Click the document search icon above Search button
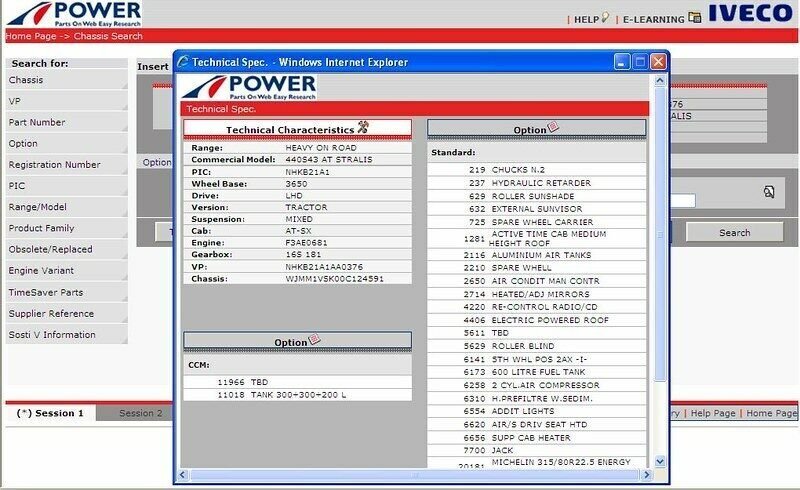 pyautogui.click(x=768, y=191)
